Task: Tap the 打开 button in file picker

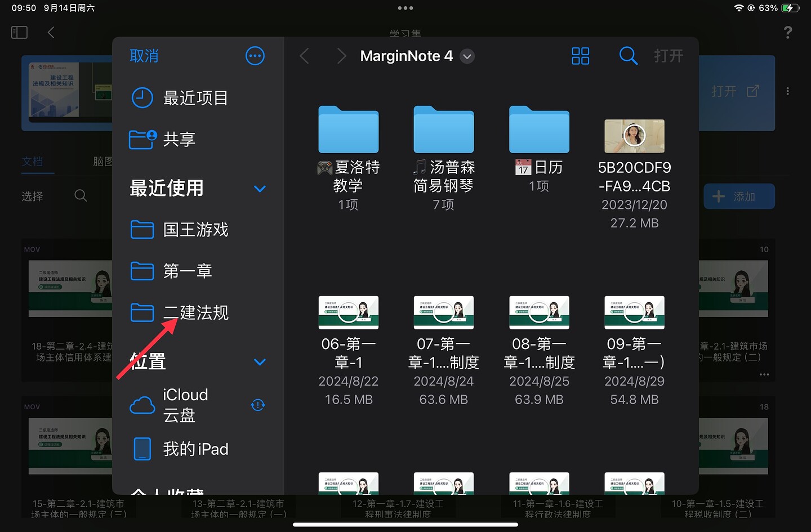Action: coord(669,56)
